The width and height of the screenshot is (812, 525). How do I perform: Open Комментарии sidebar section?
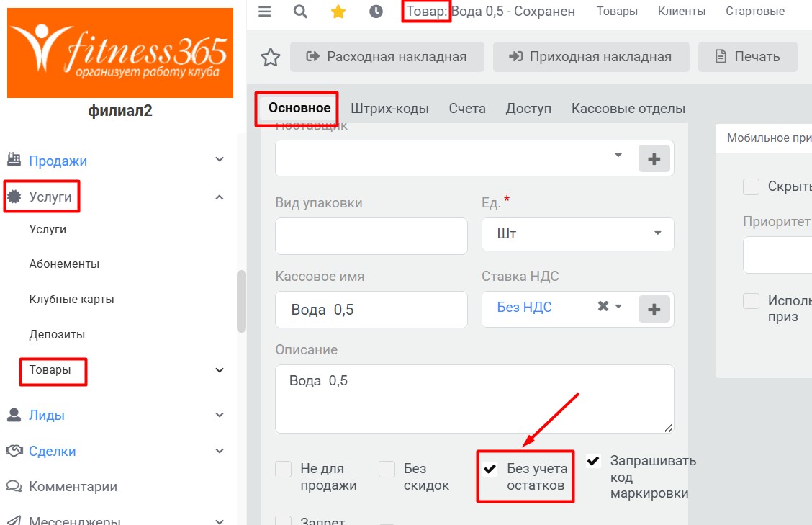pyautogui.click(x=73, y=487)
